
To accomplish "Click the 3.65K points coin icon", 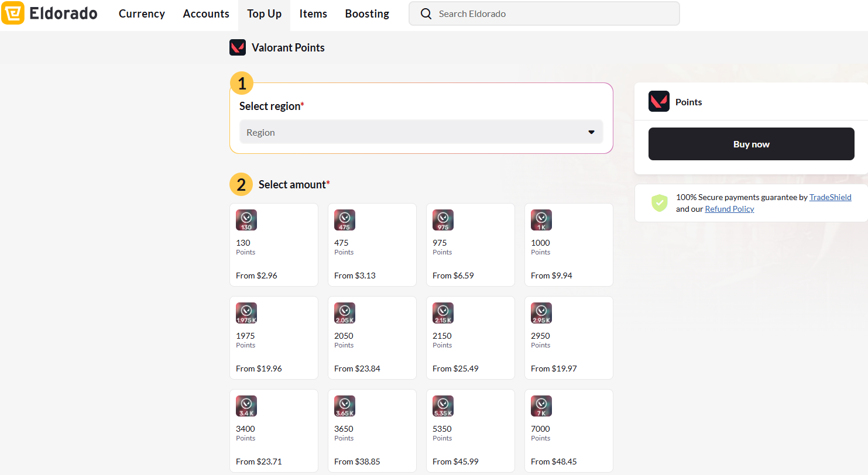I will [345, 406].
